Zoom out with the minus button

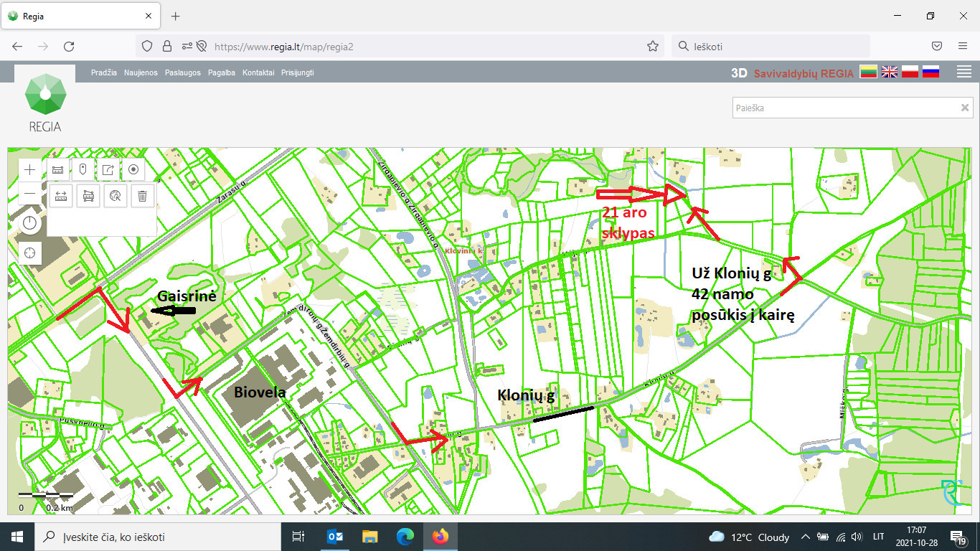tap(29, 194)
